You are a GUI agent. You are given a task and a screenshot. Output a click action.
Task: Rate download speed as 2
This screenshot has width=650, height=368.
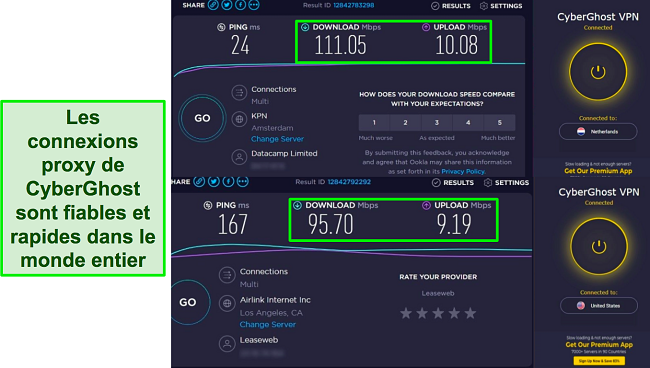tap(405, 123)
